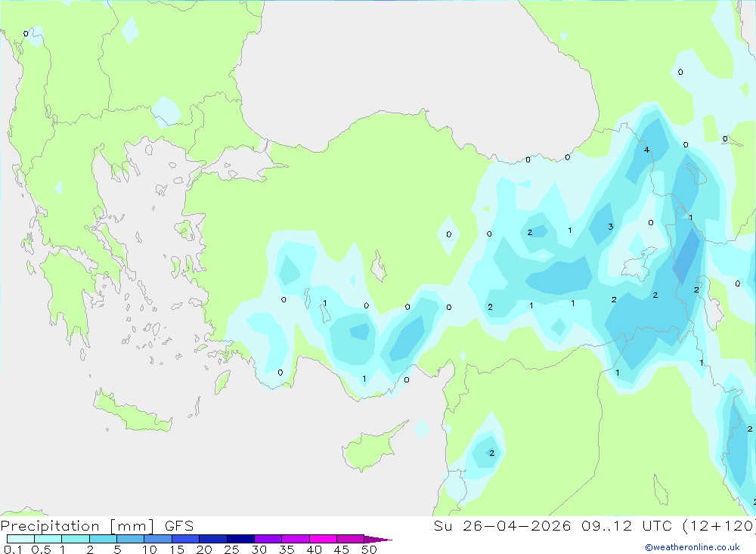Select the 2–5 mm legend swatch
Image resolution: width=756 pixels, height=554 pixels.
(103, 539)
